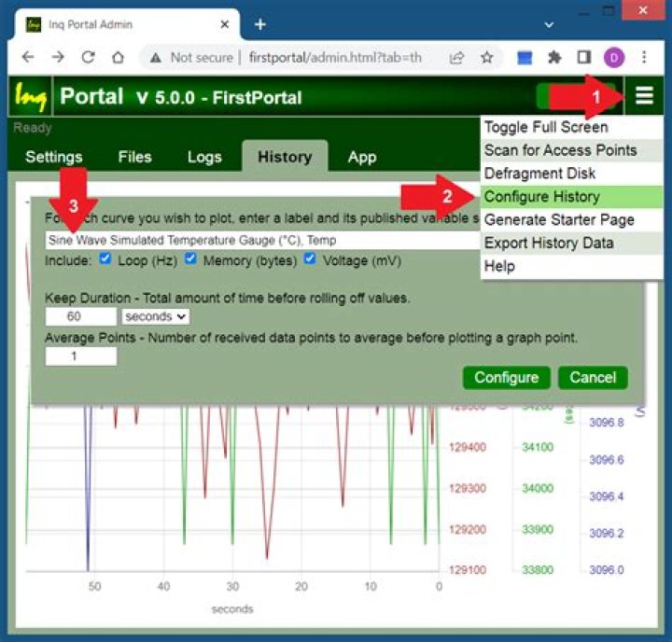This screenshot has width=672, height=642.
Task: Click the green Configure button
Action: [506, 378]
